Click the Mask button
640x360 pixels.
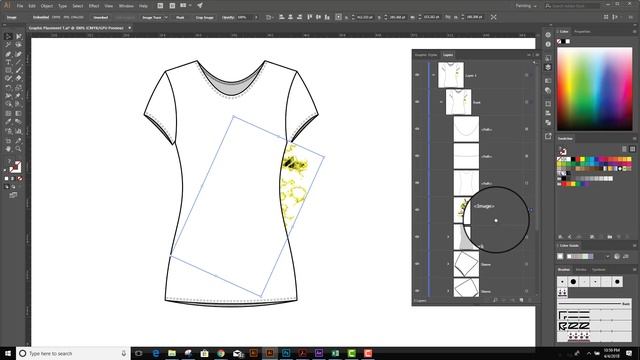(x=180, y=18)
